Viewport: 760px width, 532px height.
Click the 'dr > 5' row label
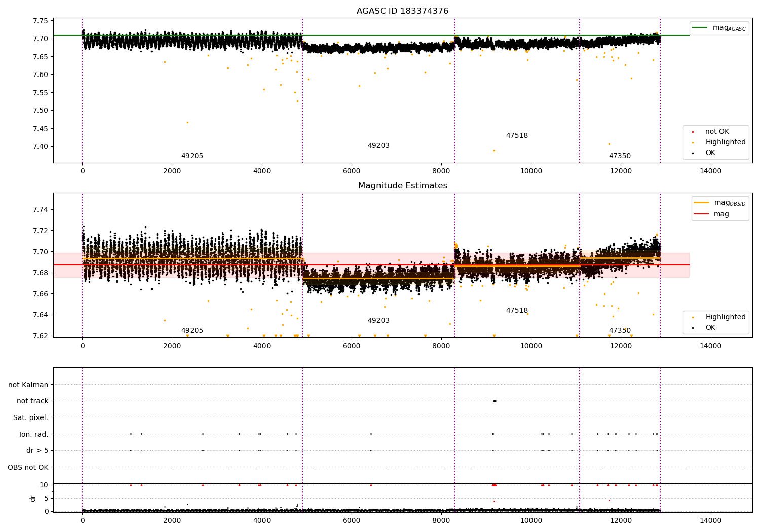point(37,450)
